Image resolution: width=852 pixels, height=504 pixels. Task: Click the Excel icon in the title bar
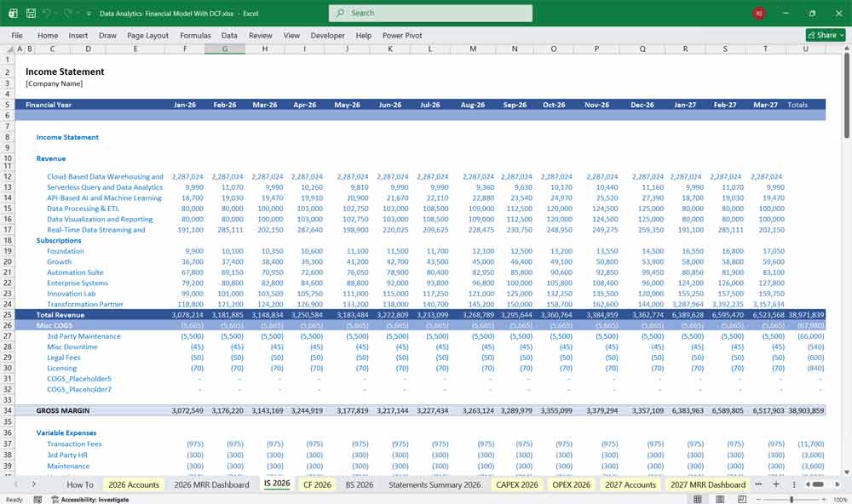tap(12, 13)
